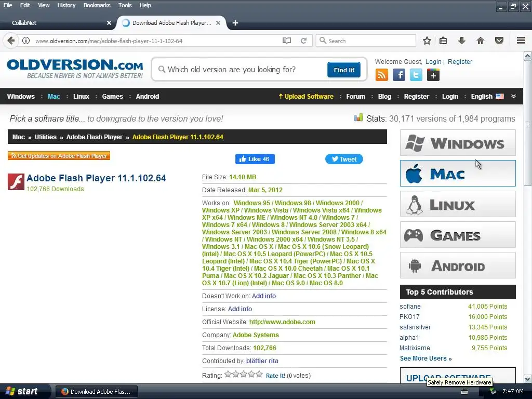Open Games in the top navigation bar
The width and height of the screenshot is (532, 399).
tap(112, 96)
